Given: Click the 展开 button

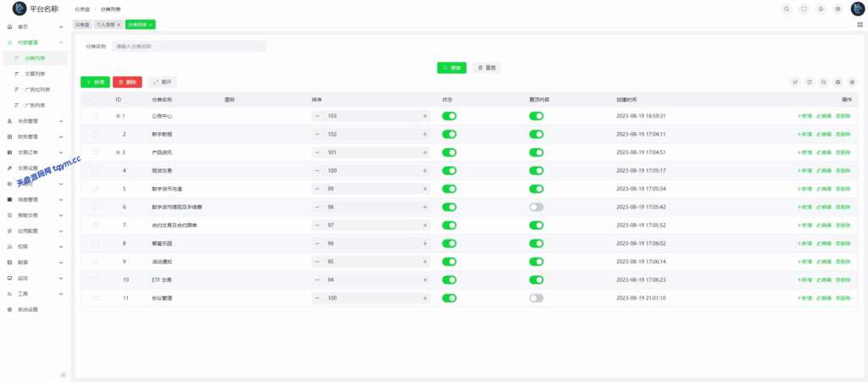Looking at the screenshot, I should [x=162, y=82].
